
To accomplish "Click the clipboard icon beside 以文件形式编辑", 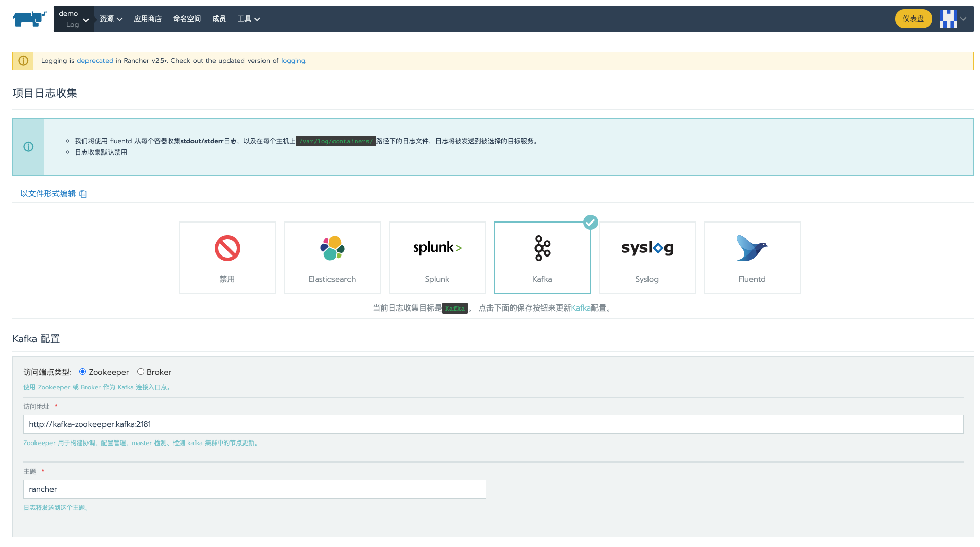I will pos(83,194).
